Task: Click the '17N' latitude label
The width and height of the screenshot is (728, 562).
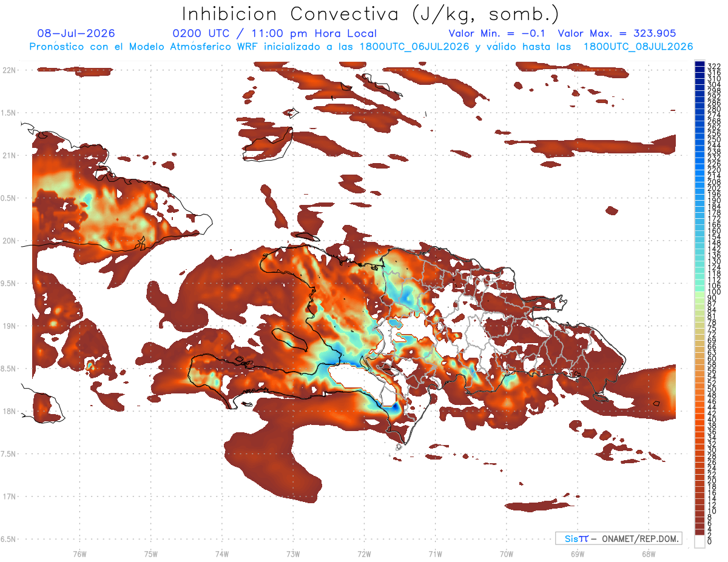Action: pyautogui.click(x=8, y=497)
